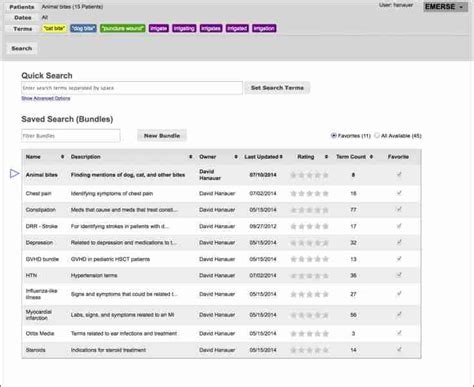Focus the Quick Search terms input field
The width and height of the screenshot is (474, 387).
[132, 88]
